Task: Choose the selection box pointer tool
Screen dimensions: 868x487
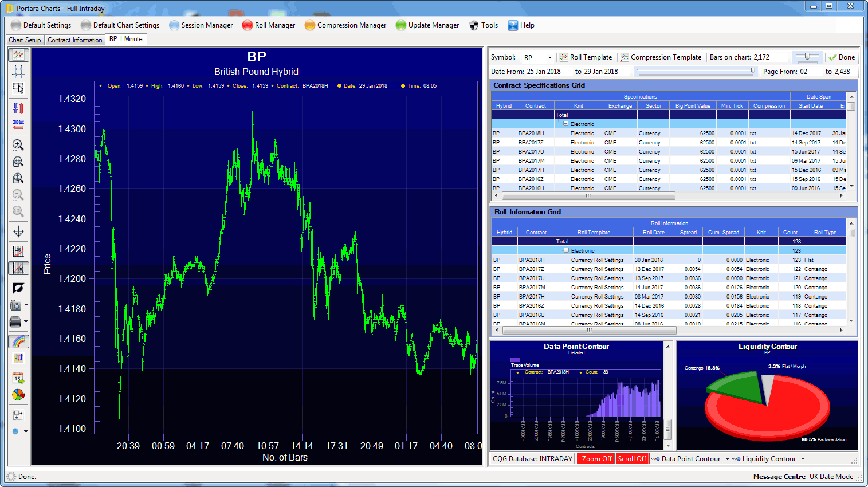Action: 18,88
